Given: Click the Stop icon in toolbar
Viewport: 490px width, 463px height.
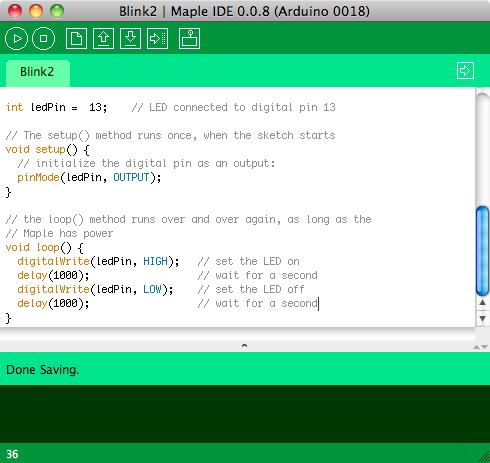Looking at the screenshot, I should coord(43,39).
